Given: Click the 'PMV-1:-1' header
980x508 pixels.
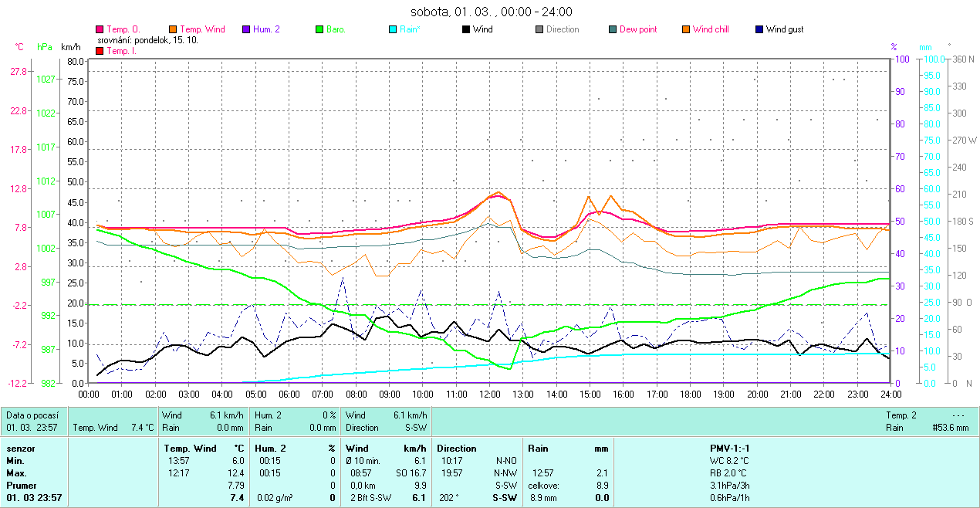Looking at the screenshot, I should (x=730, y=449).
